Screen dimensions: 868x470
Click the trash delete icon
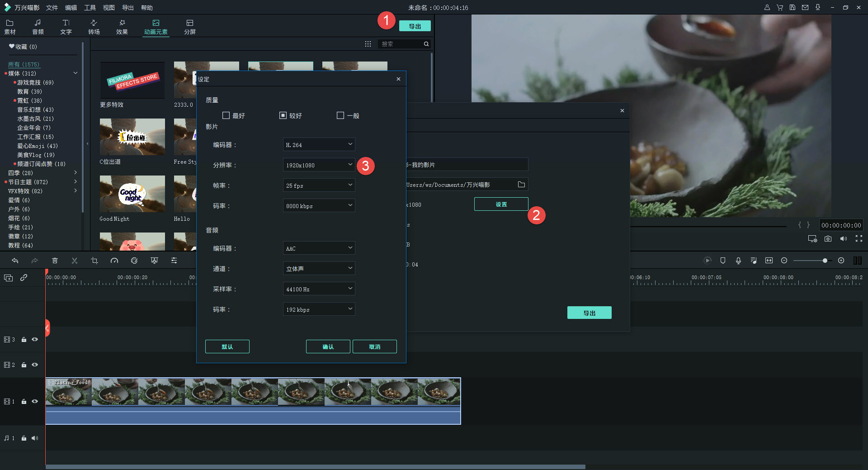tap(55, 261)
